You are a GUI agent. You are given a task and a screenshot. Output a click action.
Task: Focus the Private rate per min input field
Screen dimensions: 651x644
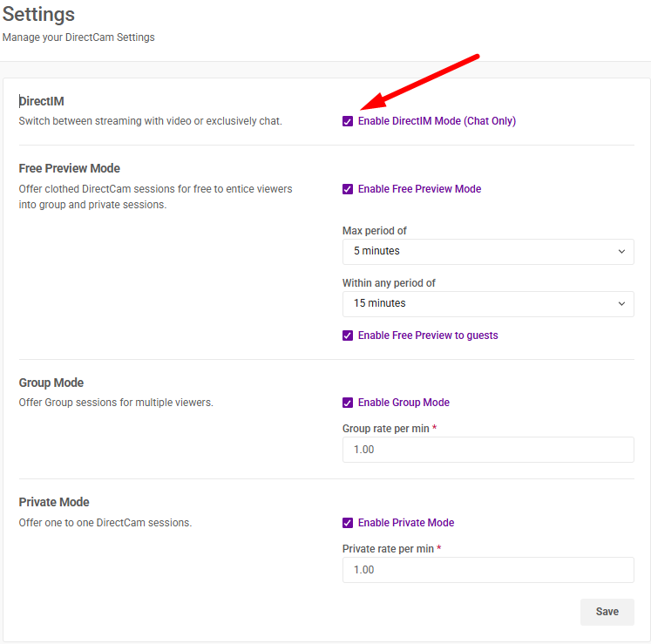click(488, 570)
